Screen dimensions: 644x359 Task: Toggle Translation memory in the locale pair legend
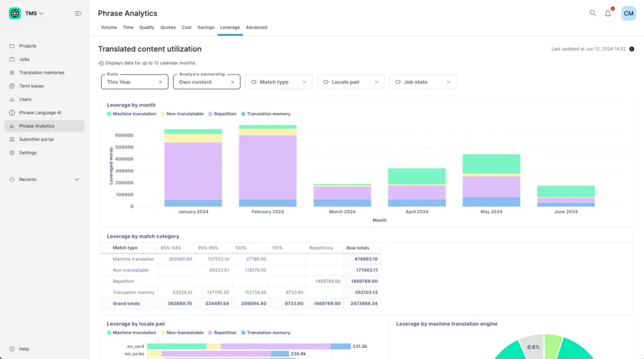click(x=266, y=333)
